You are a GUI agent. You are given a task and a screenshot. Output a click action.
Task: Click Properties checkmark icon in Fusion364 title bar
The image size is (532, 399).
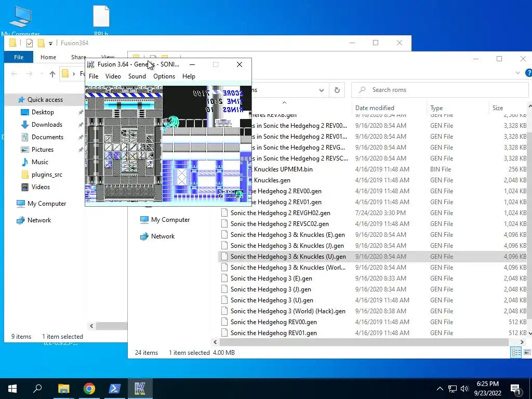click(x=30, y=43)
